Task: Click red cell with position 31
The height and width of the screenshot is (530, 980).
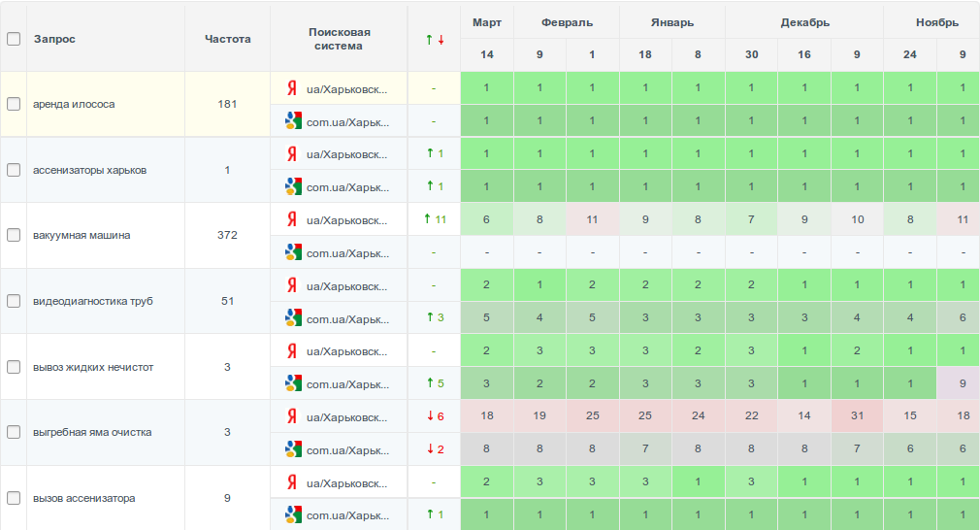Action: 857,415
